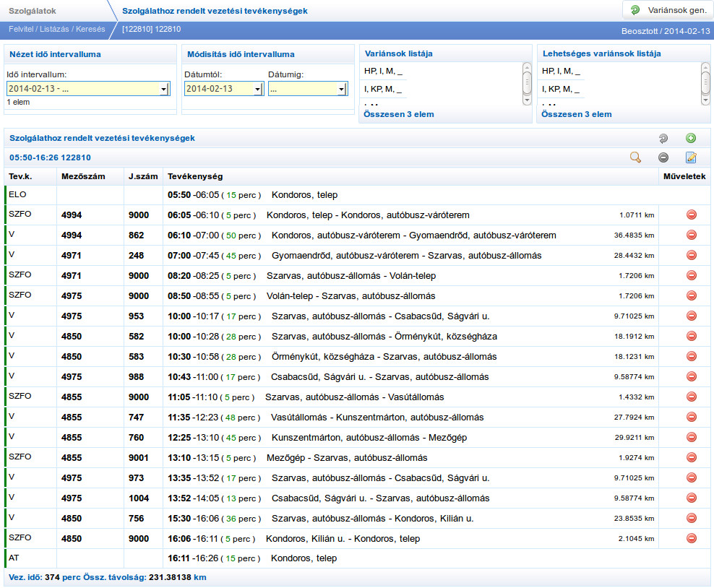Click the green add activity icon

[691, 138]
